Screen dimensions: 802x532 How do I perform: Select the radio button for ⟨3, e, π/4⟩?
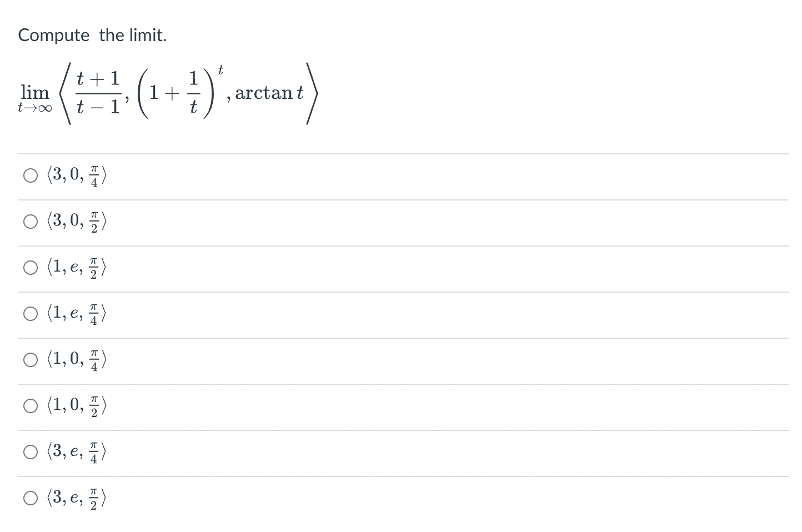point(31,451)
